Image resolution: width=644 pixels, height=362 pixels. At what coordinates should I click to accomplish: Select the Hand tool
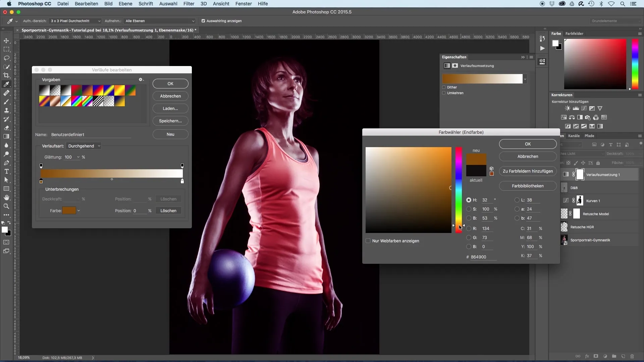pos(6,197)
